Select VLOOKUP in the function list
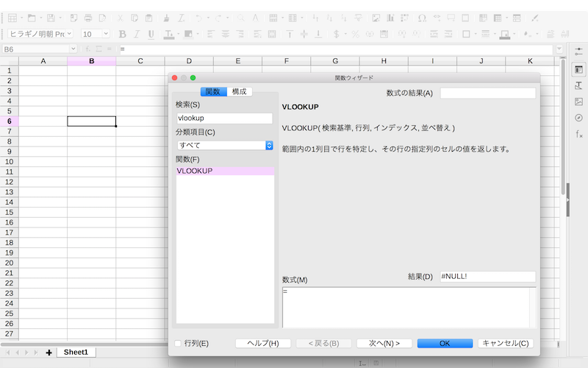 click(225, 171)
